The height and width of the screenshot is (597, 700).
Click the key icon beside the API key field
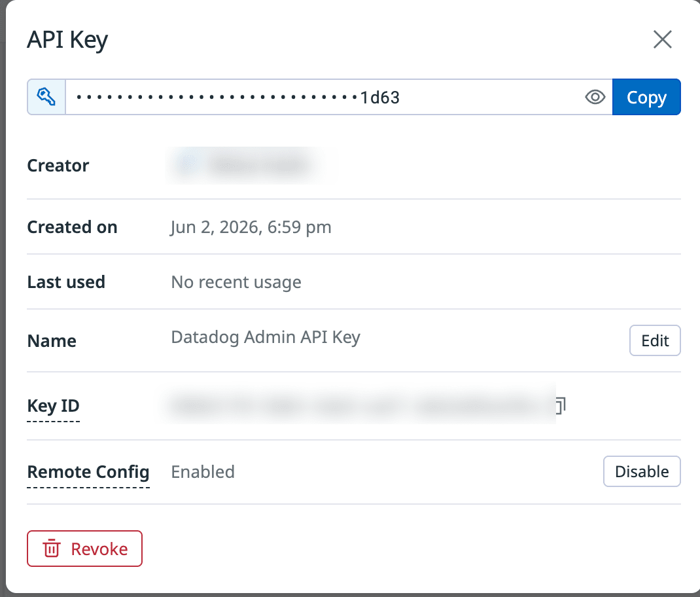[x=46, y=97]
